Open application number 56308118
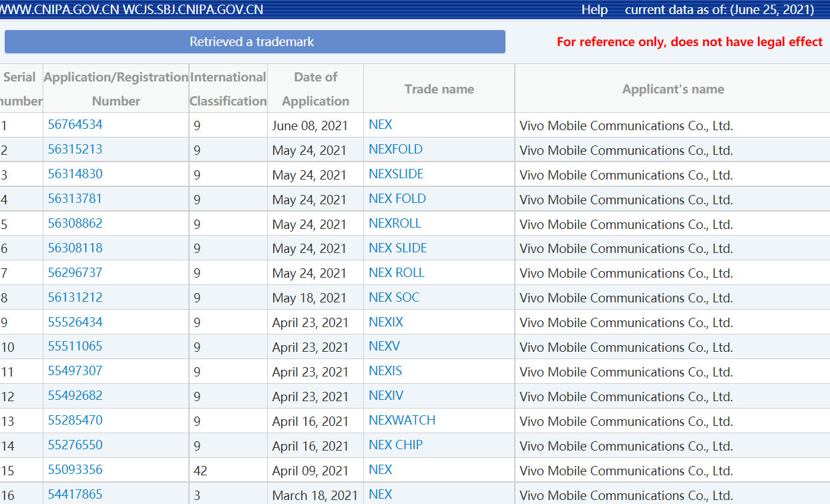Screen dimensions: 830x504 [75, 248]
